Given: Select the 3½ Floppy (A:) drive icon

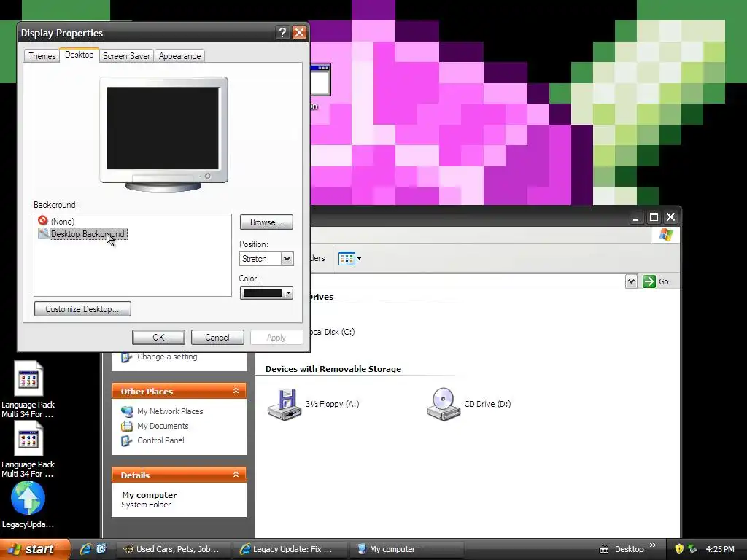Looking at the screenshot, I should tap(285, 404).
